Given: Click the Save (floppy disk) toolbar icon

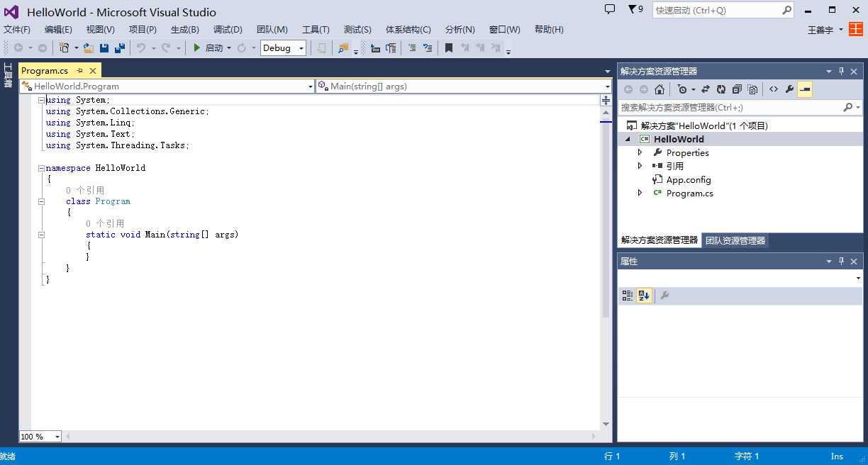Looking at the screenshot, I should click(x=104, y=48).
